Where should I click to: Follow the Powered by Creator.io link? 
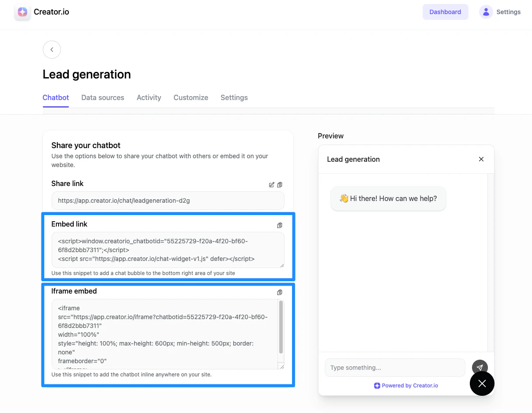pos(406,385)
